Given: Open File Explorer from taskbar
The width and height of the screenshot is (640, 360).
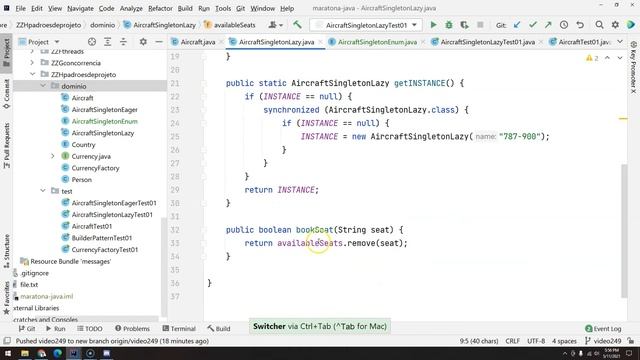Looking at the screenshot, I should (x=25, y=353).
